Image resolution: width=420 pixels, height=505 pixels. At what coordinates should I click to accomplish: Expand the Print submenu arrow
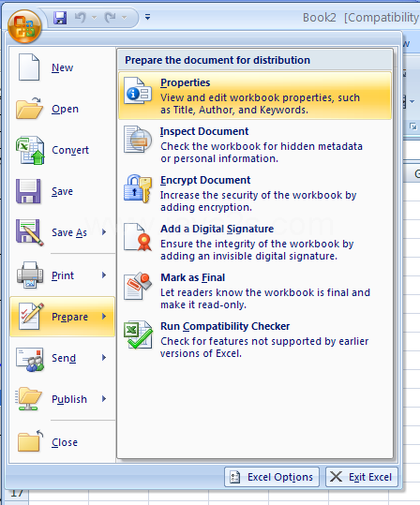click(104, 275)
